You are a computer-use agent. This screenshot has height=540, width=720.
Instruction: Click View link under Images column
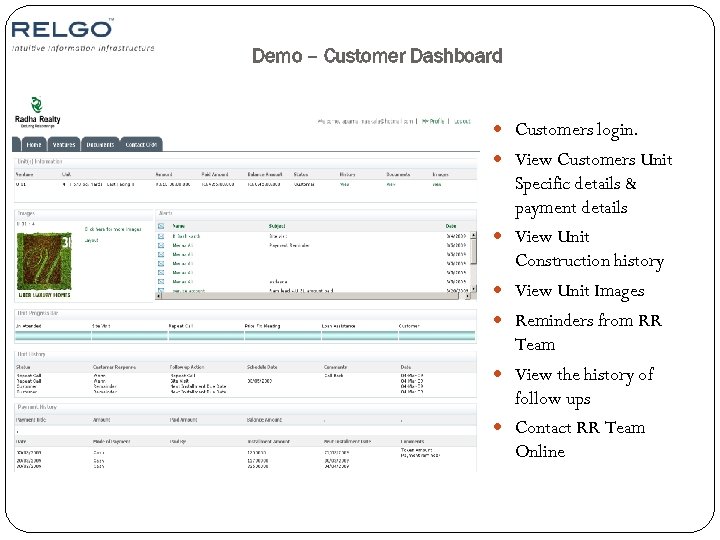coord(437,184)
